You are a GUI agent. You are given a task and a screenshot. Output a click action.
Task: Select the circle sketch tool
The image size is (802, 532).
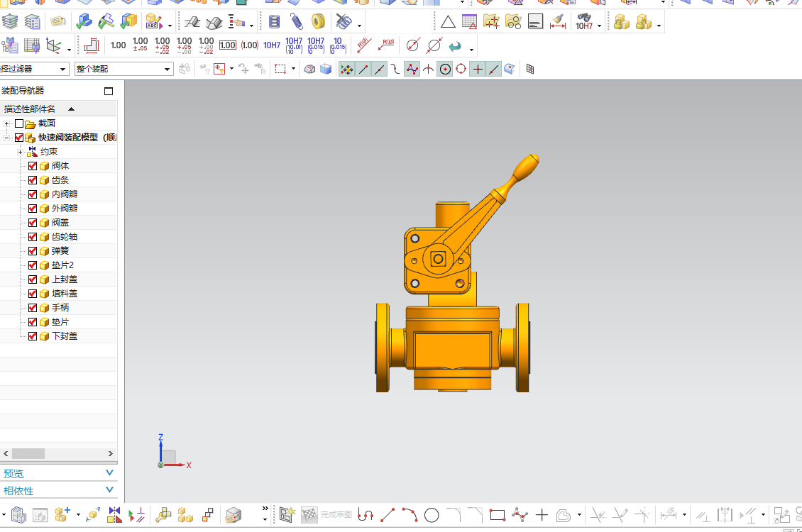pyautogui.click(x=432, y=514)
